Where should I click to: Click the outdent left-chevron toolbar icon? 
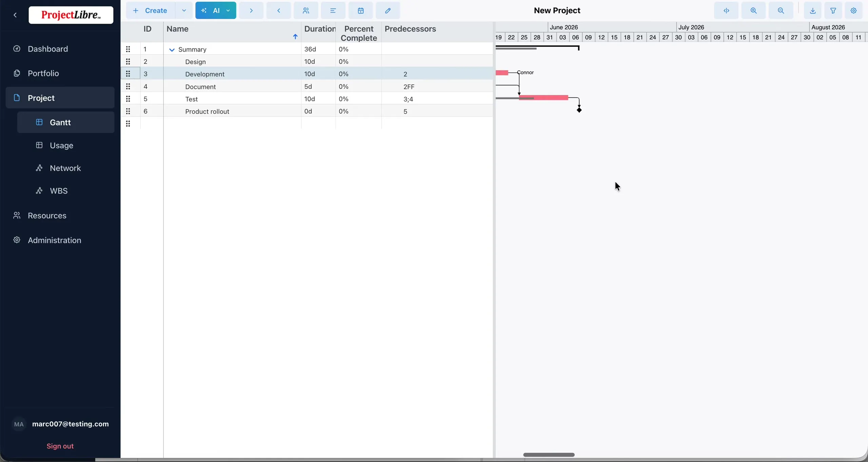point(279,11)
